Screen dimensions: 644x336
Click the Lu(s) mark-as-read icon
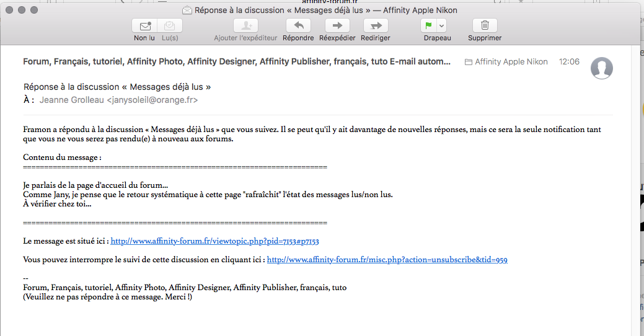click(170, 26)
